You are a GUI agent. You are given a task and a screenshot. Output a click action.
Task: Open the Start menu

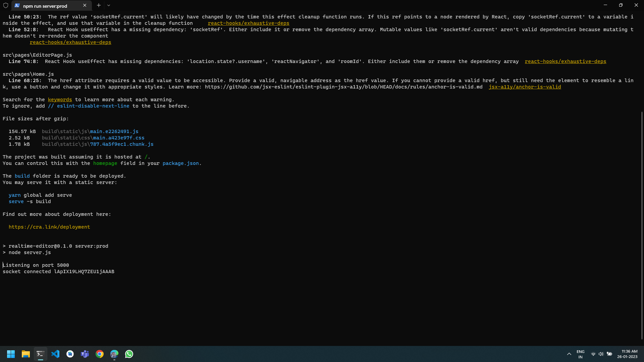(x=11, y=354)
